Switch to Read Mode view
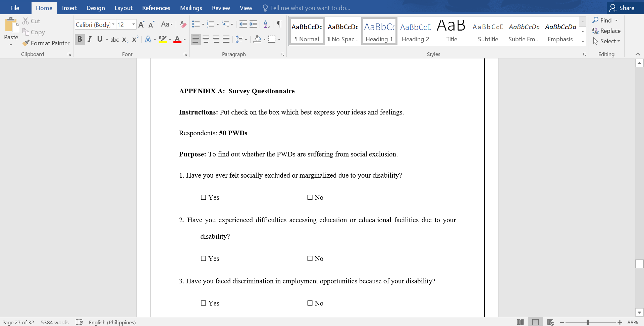 pos(520,322)
